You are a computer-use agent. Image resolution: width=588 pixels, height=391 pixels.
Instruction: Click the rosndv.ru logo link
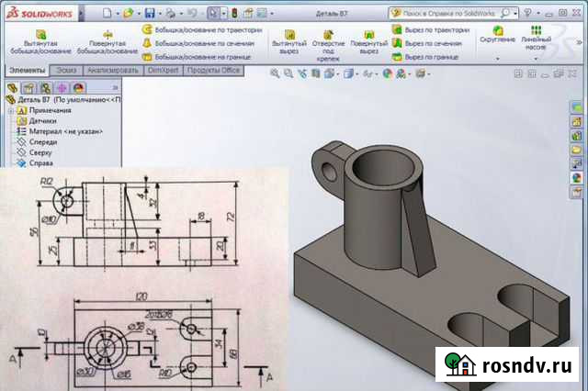[507, 364]
